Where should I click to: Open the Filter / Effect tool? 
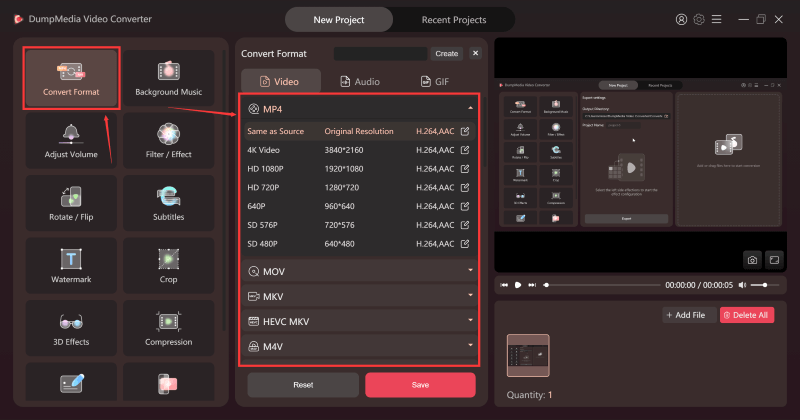pos(168,141)
